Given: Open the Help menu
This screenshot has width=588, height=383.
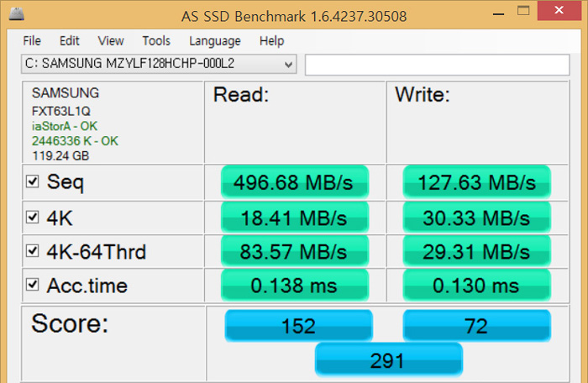Looking at the screenshot, I should pyautogui.click(x=272, y=40).
